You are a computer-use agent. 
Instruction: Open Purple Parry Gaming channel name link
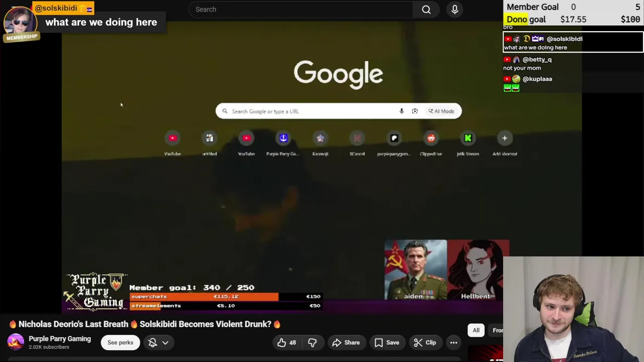60,339
